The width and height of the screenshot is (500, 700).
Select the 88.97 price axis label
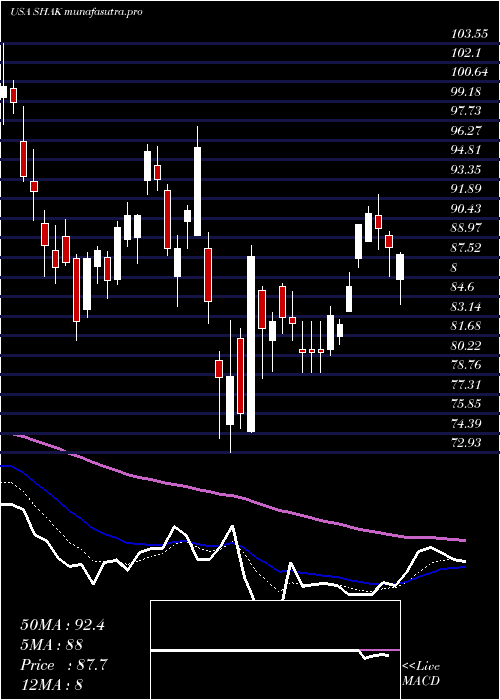point(466,228)
